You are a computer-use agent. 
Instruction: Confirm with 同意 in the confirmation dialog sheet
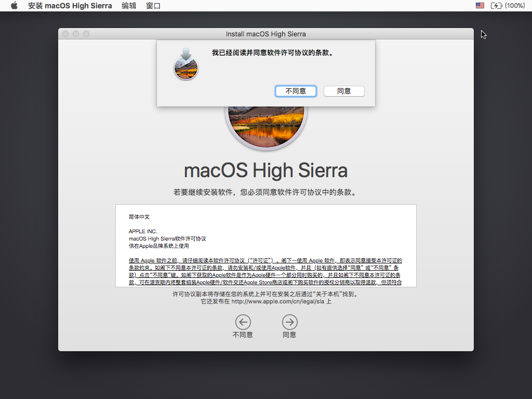344,91
